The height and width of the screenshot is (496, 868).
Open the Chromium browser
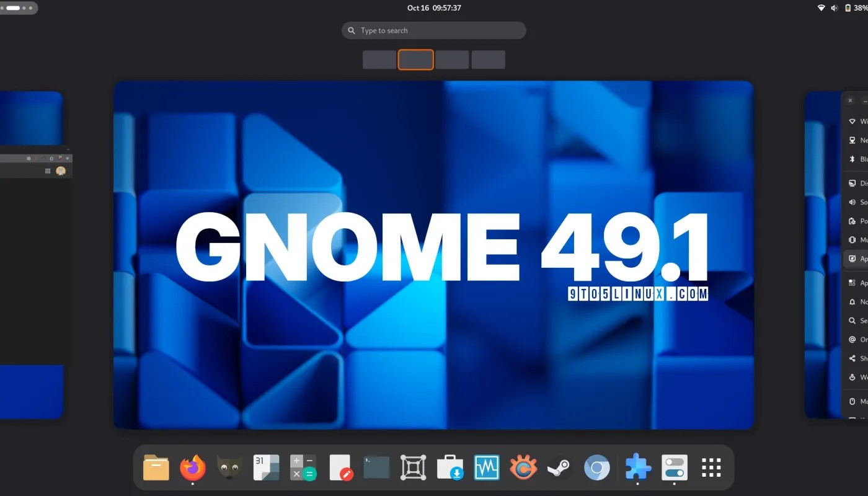[596, 467]
